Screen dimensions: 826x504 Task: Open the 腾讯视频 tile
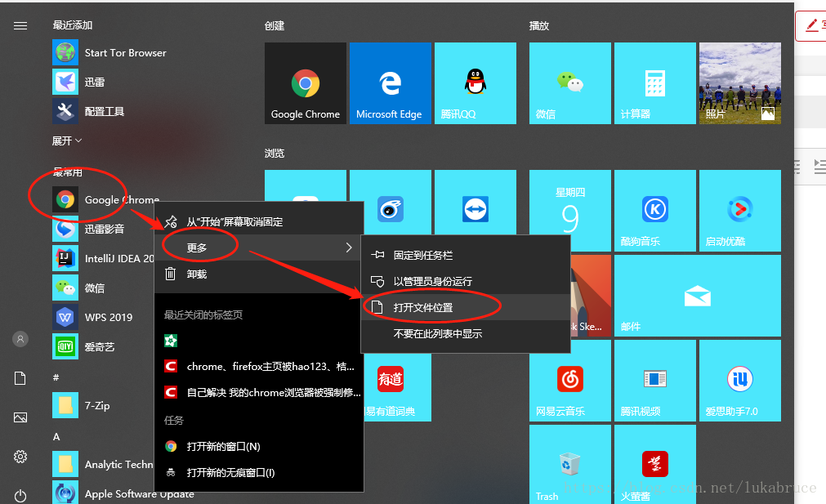654,380
